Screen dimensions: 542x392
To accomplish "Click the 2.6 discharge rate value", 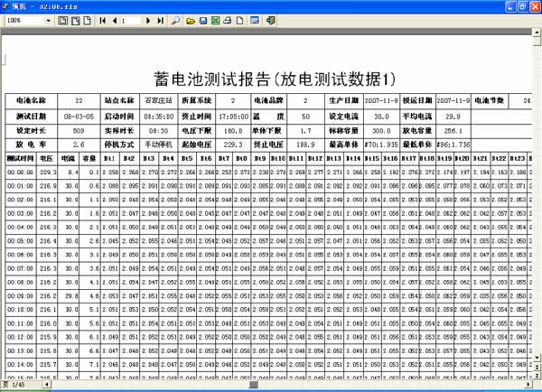I will pyautogui.click(x=79, y=145).
